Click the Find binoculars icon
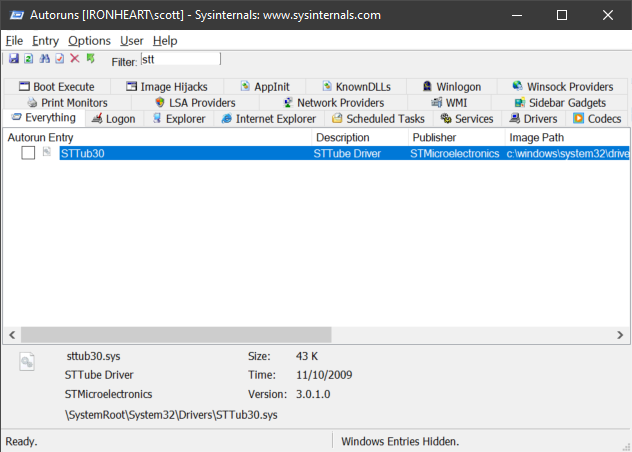The width and height of the screenshot is (632, 452). 44,60
